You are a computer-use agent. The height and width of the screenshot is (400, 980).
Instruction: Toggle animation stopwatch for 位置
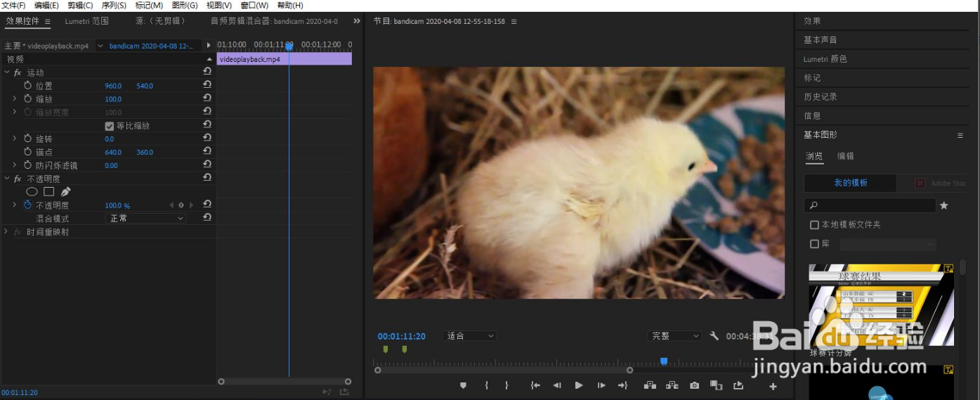(x=28, y=85)
